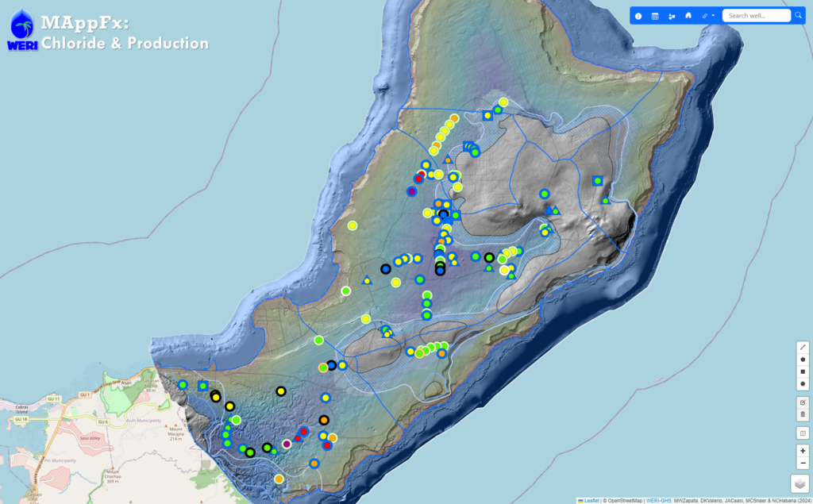Select the draw circle tool
This screenshot has width=813, height=504.
803,384
